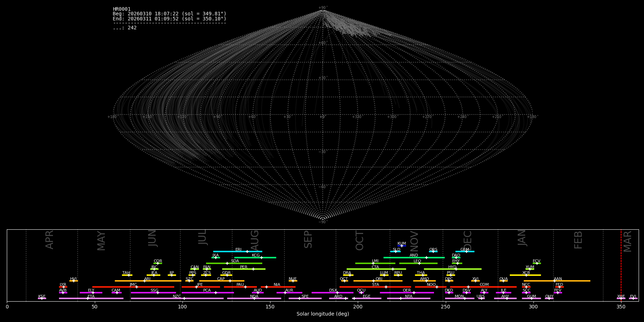
Task: Click the LMI shower bar
Action: 375,263
